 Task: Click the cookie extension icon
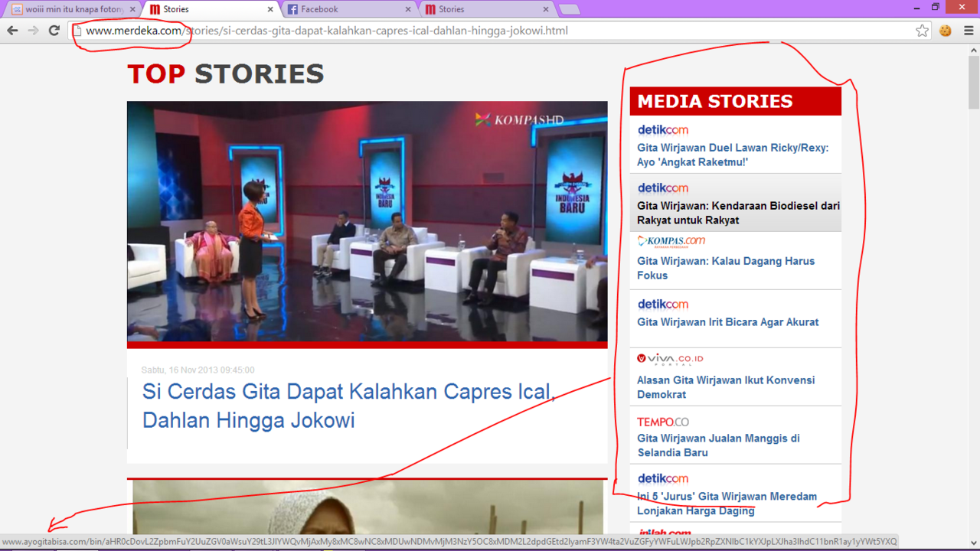click(946, 31)
